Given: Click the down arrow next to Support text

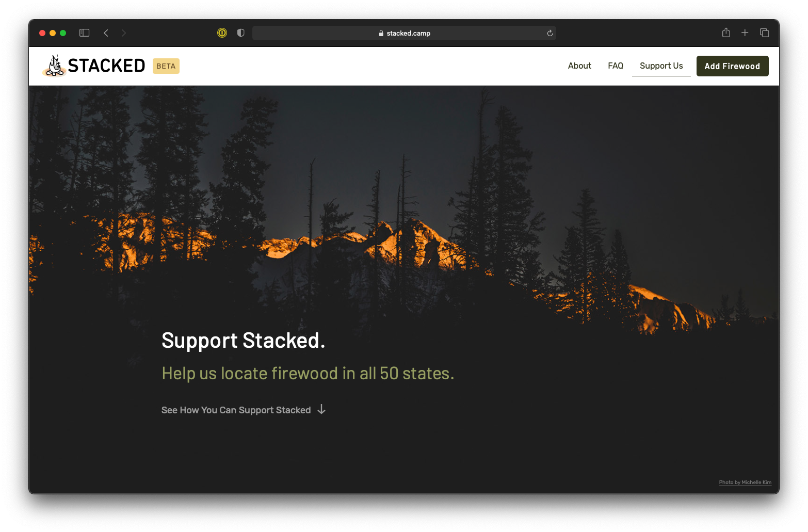Looking at the screenshot, I should point(321,409).
